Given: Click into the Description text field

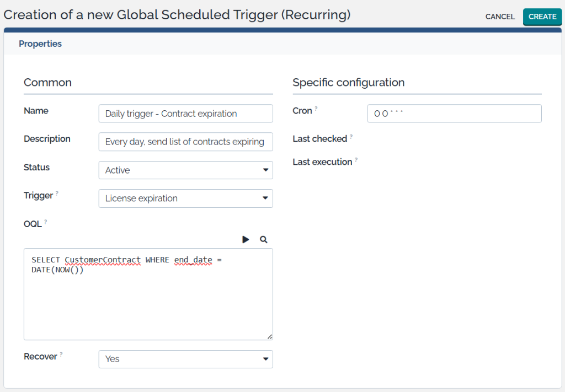Looking at the screenshot, I should click(x=185, y=142).
